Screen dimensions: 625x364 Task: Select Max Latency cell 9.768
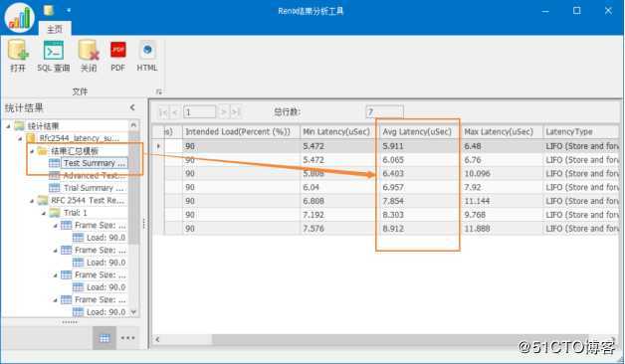pyautogui.click(x=502, y=215)
